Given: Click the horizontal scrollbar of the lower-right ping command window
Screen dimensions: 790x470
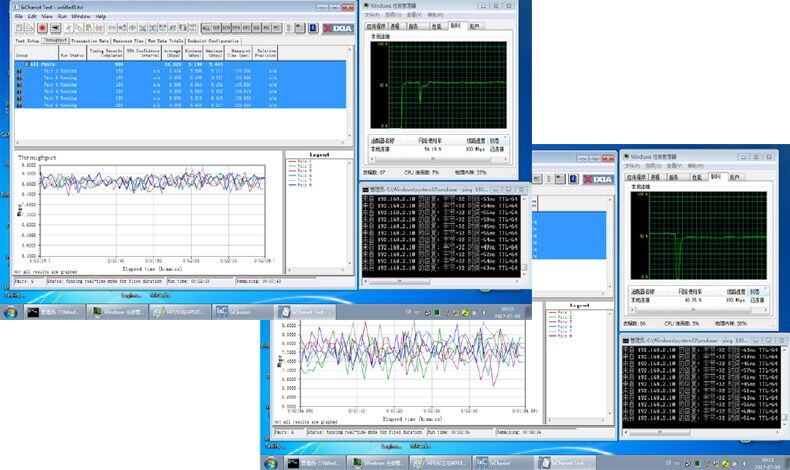Looking at the screenshot, I should coord(701,433).
